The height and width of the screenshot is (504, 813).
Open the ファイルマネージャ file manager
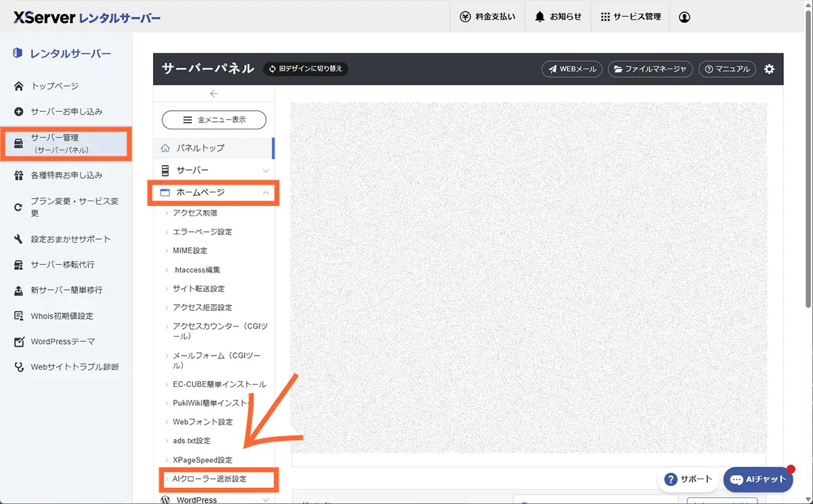(650, 68)
